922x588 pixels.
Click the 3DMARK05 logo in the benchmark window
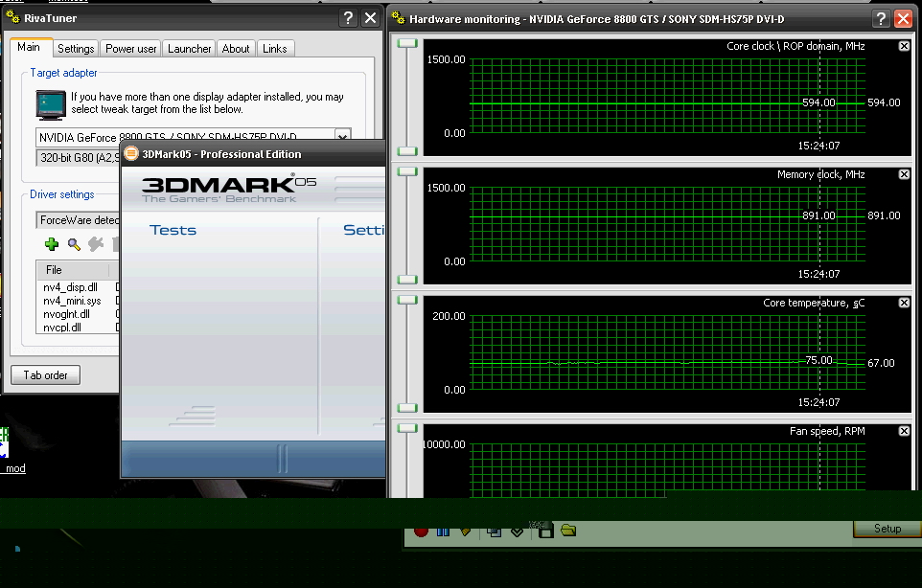pos(229,185)
